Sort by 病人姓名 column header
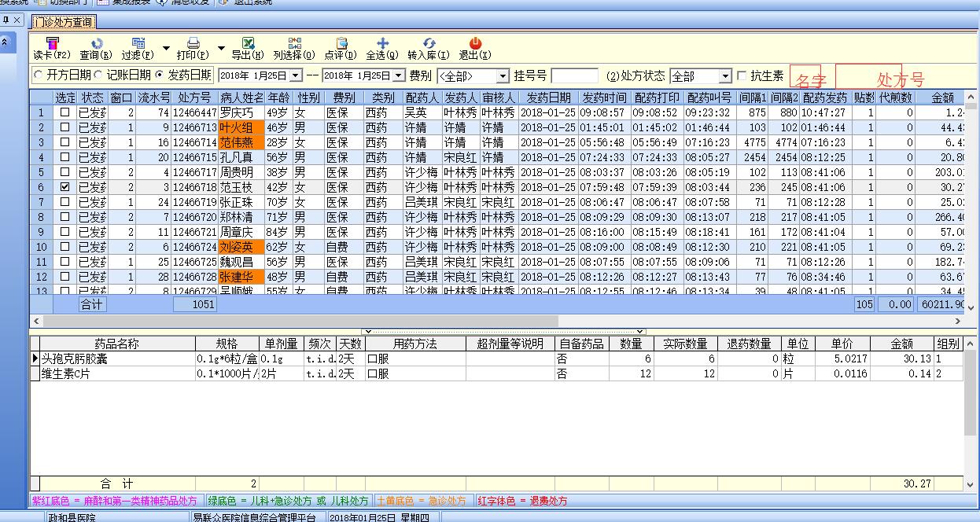The height and width of the screenshot is (522, 980). click(241, 97)
